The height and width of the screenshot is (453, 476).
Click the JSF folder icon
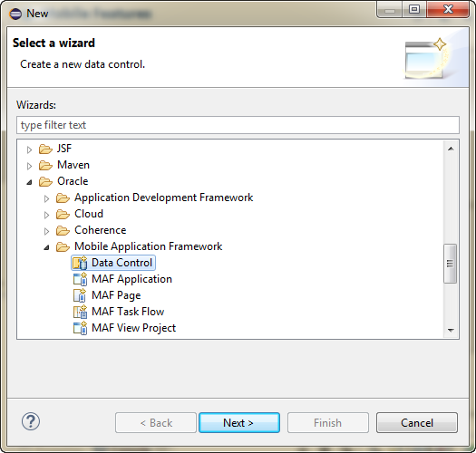[x=45, y=149]
